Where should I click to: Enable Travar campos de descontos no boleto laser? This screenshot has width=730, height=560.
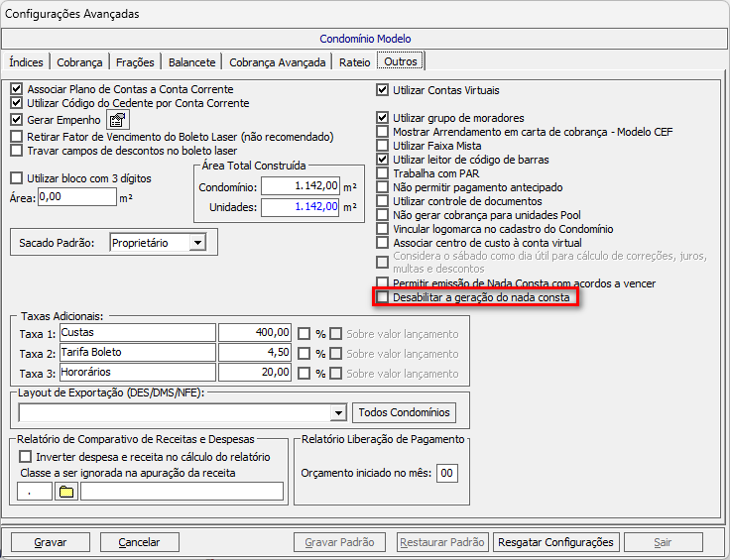point(16,151)
